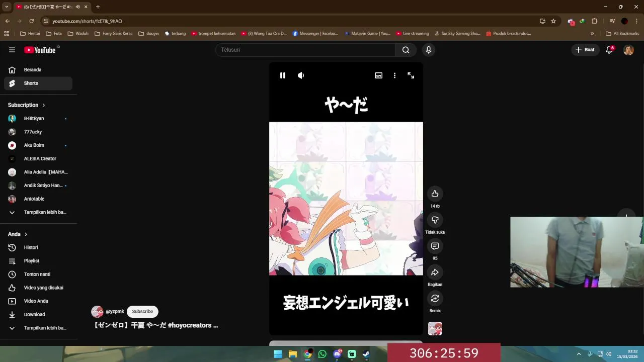Open Tonton nanti in sidebar
This screenshot has height=362, width=644.
click(x=38, y=275)
